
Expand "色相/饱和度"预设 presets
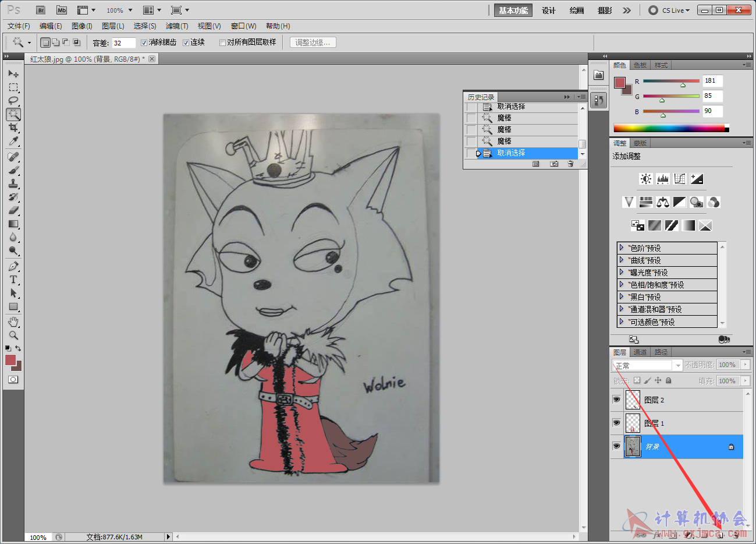pyautogui.click(x=622, y=284)
